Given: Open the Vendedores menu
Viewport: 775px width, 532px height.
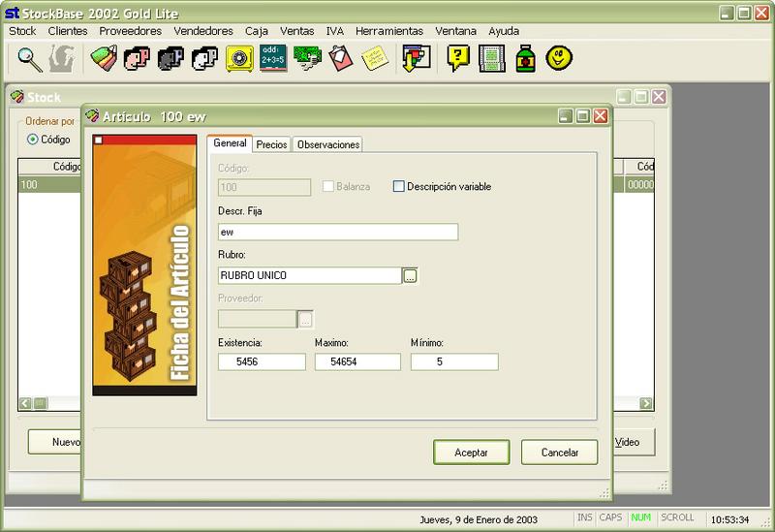Looking at the screenshot, I should coord(203,31).
